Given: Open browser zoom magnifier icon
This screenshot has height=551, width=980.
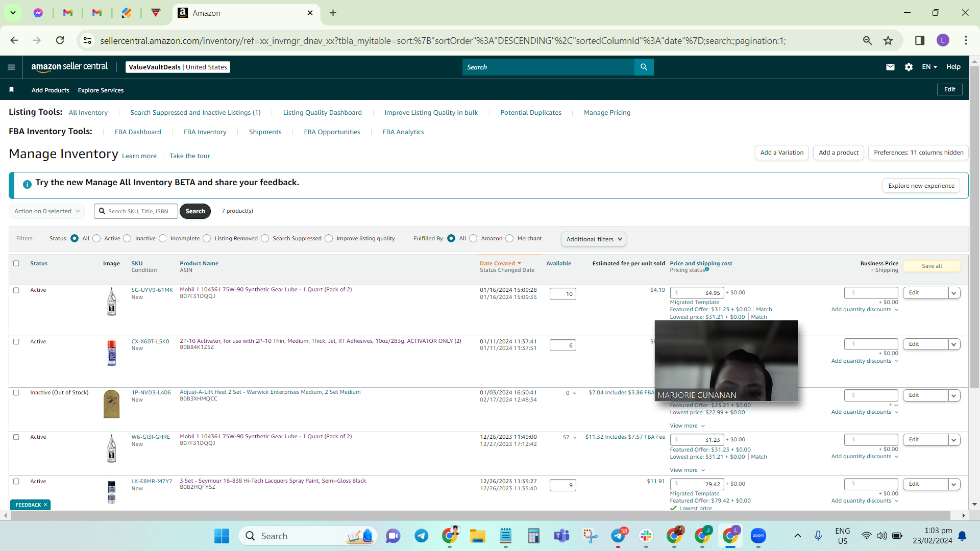Looking at the screenshot, I should [x=867, y=40].
